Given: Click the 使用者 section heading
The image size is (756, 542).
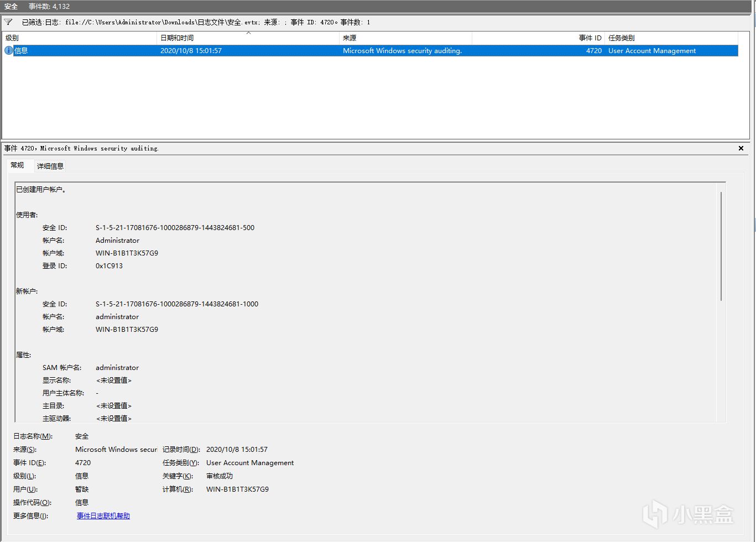Looking at the screenshot, I should pyautogui.click(x=27, y=215).
